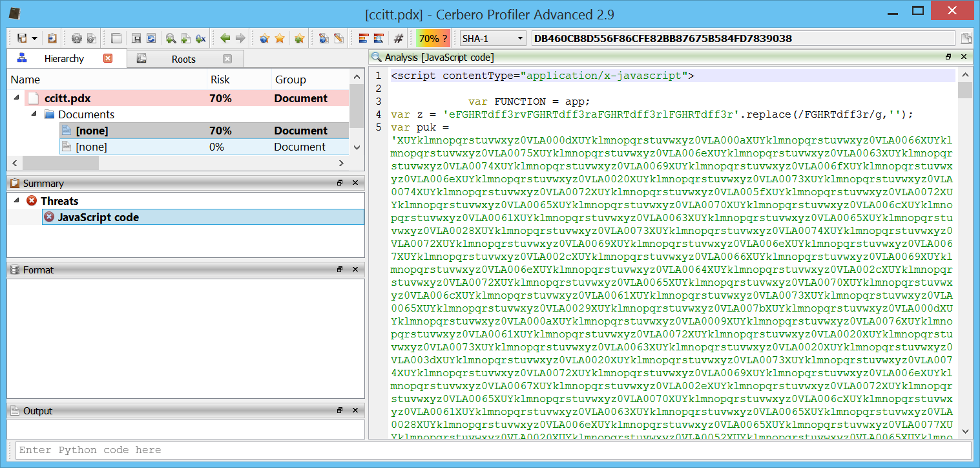This screenshot has height=468, width=980.
Task: Click the red and blue bars layout icon
Action: click(364, 39)
